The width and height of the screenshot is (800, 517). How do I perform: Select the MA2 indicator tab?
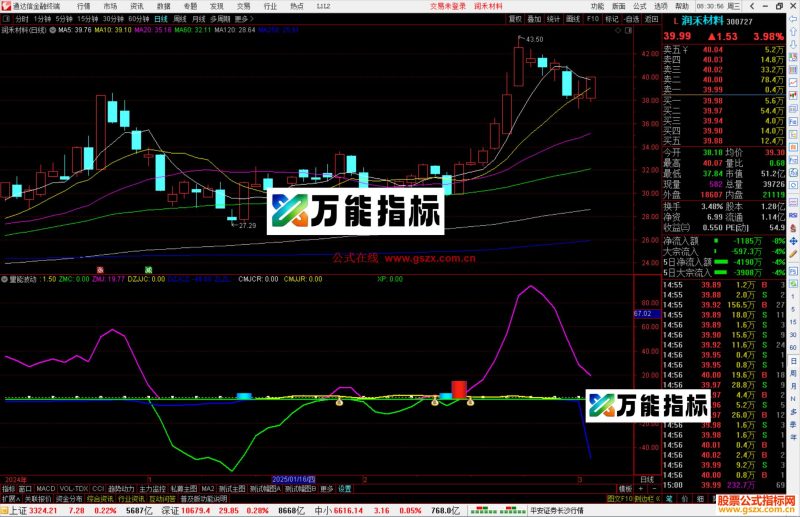point(208,488)
